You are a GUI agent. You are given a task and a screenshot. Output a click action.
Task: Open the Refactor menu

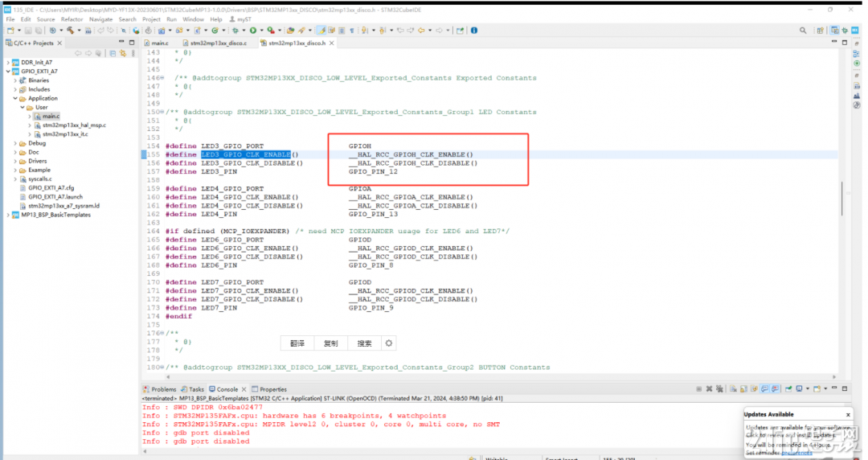(72, 19)
